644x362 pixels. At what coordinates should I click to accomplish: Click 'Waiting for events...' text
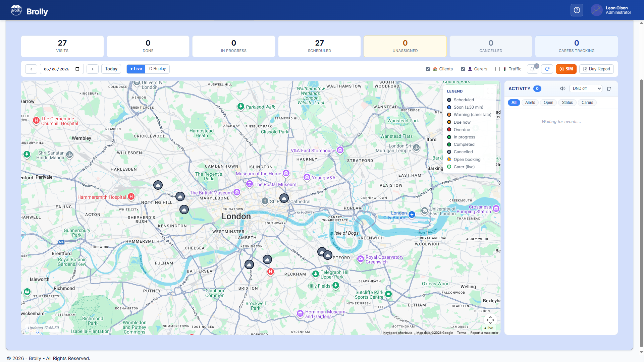pos(561,122)
